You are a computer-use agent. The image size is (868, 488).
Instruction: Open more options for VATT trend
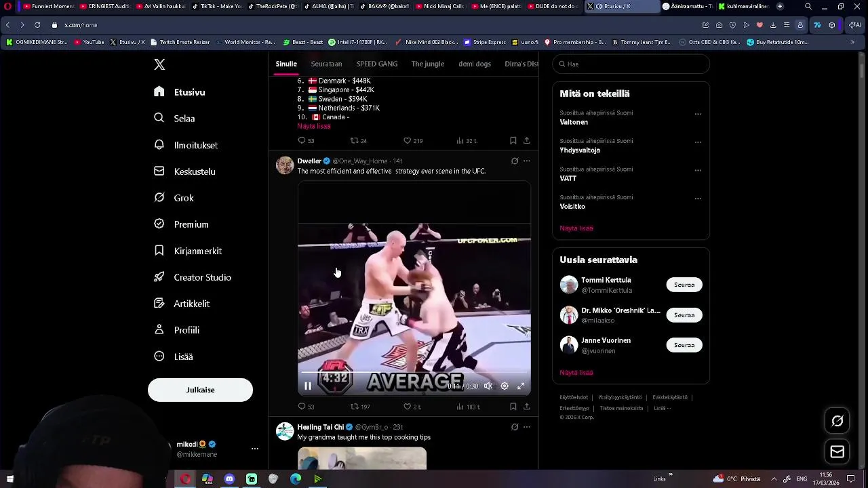click(698, 170)
